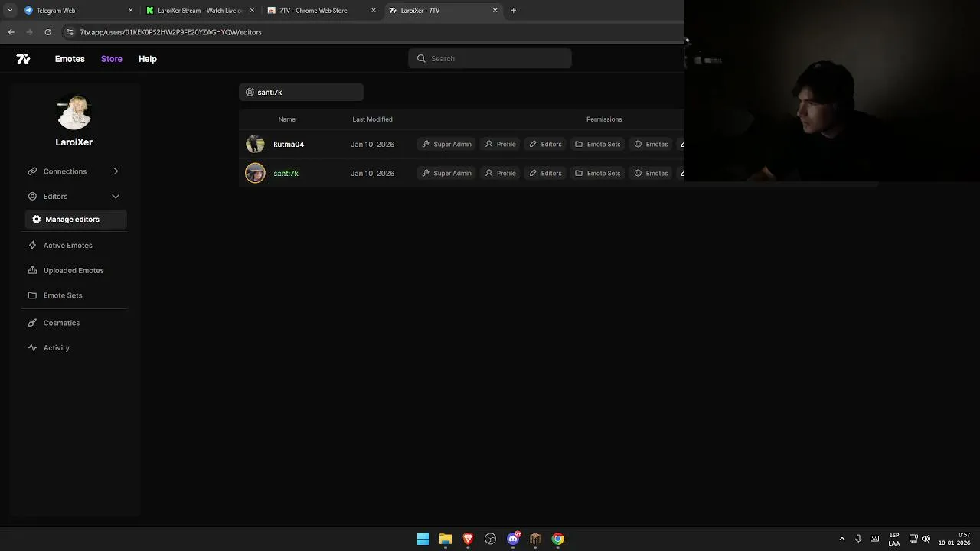Reload the page with the refresh icon

pos(47,32)
